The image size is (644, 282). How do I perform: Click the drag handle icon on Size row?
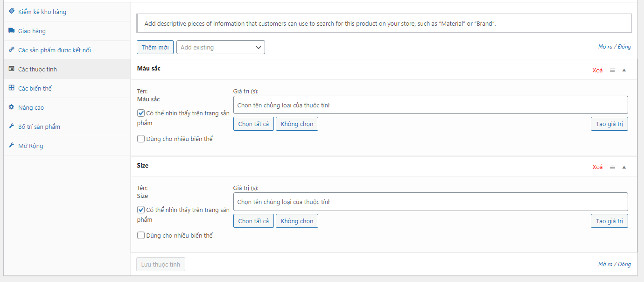[x=612, y=167]
